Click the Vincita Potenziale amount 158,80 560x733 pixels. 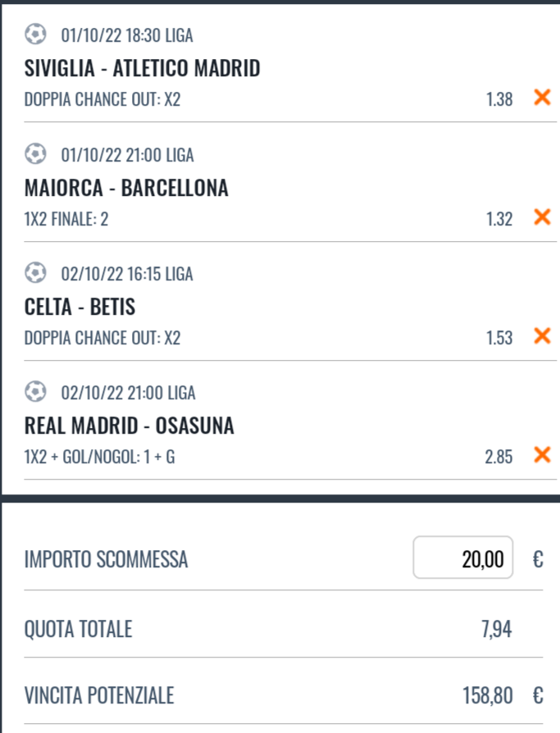488,695
